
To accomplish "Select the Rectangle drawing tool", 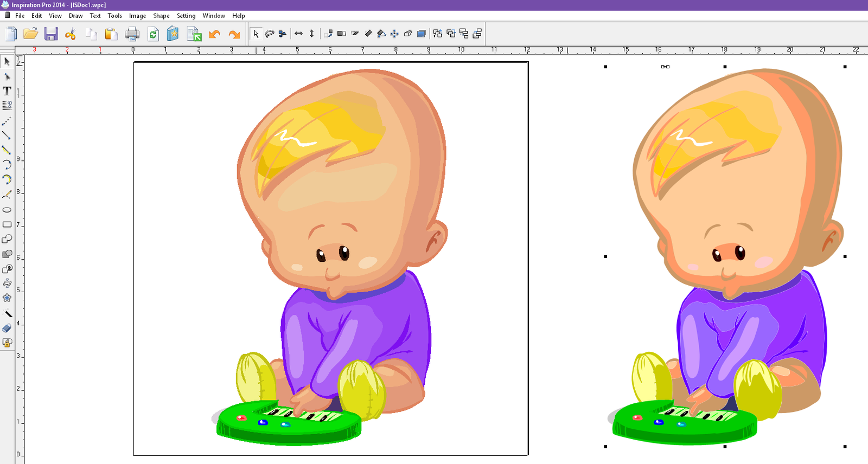I will click(x=7, y=224).
